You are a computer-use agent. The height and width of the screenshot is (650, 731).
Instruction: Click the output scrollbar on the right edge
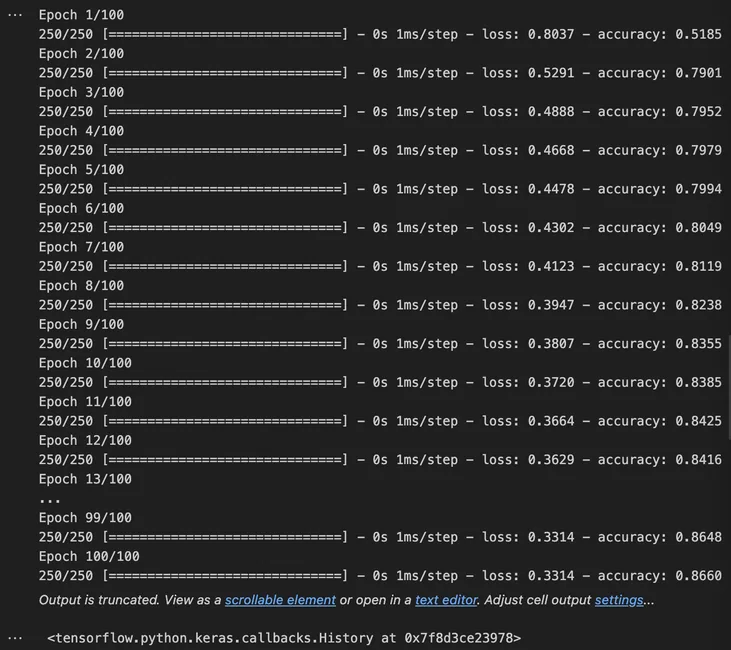[x=729, y=387]
